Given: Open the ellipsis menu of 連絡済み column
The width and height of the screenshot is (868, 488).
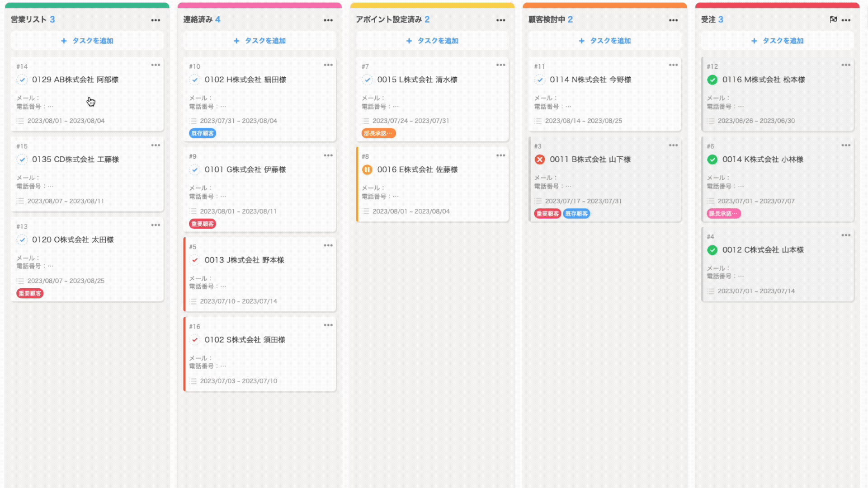Looking at the screenshot, I should [328, 20].
